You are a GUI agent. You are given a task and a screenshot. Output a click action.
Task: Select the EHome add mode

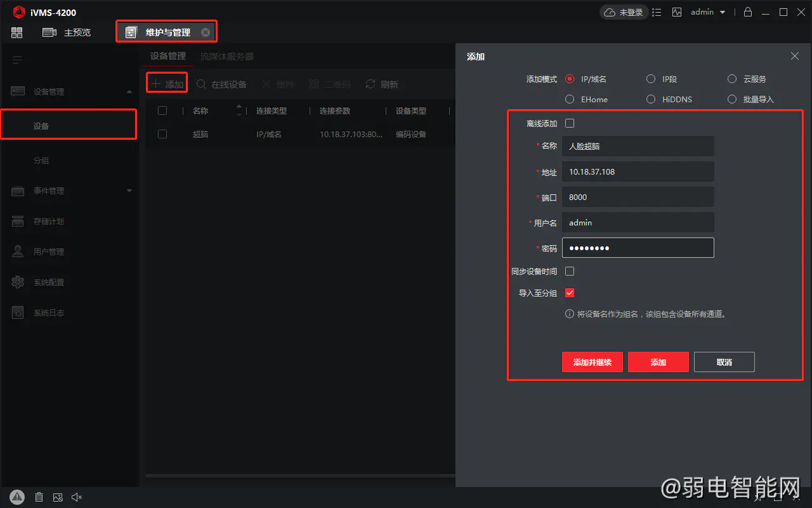(570, 99)
